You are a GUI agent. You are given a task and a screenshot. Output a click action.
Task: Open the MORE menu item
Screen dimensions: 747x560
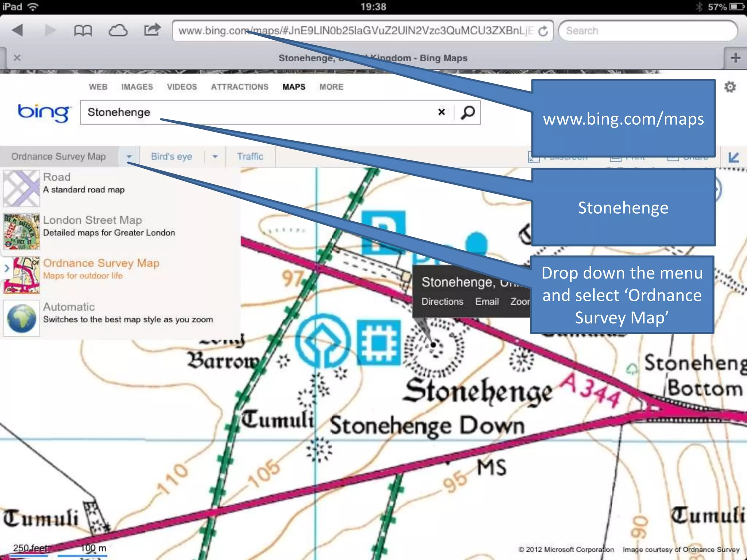coord(332,87)
